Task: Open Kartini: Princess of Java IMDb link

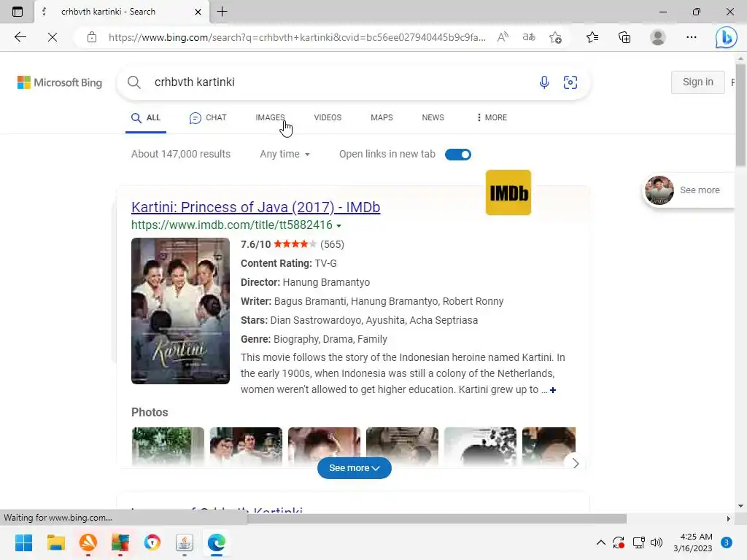Action: tap(255, 207)
